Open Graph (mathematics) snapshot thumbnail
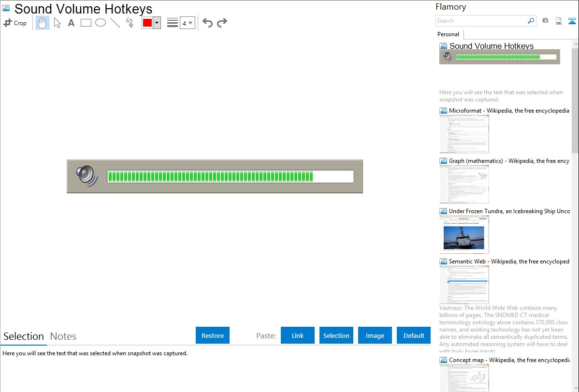Viewport: 579px width, 392px height. pyautogui.click(x=464, y=184)
